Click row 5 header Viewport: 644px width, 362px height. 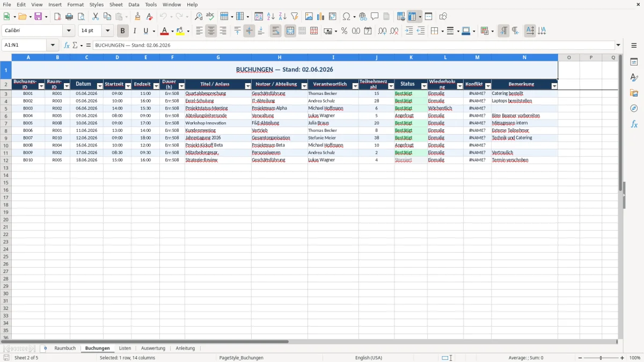tap(6, 108)
